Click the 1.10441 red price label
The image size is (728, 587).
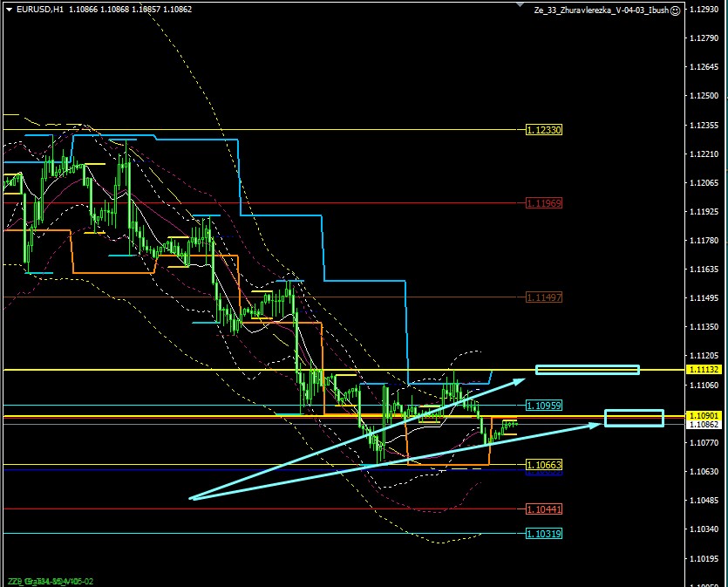544,509
